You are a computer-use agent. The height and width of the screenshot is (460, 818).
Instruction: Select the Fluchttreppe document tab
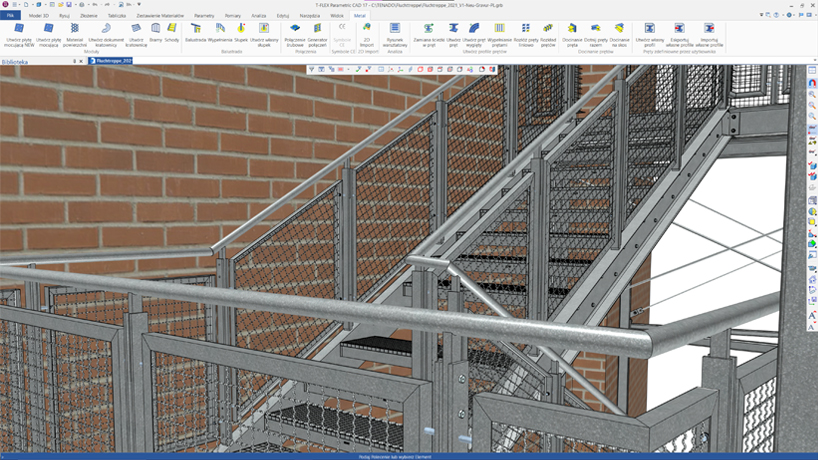pyautogui.click(x=111, y=61)
